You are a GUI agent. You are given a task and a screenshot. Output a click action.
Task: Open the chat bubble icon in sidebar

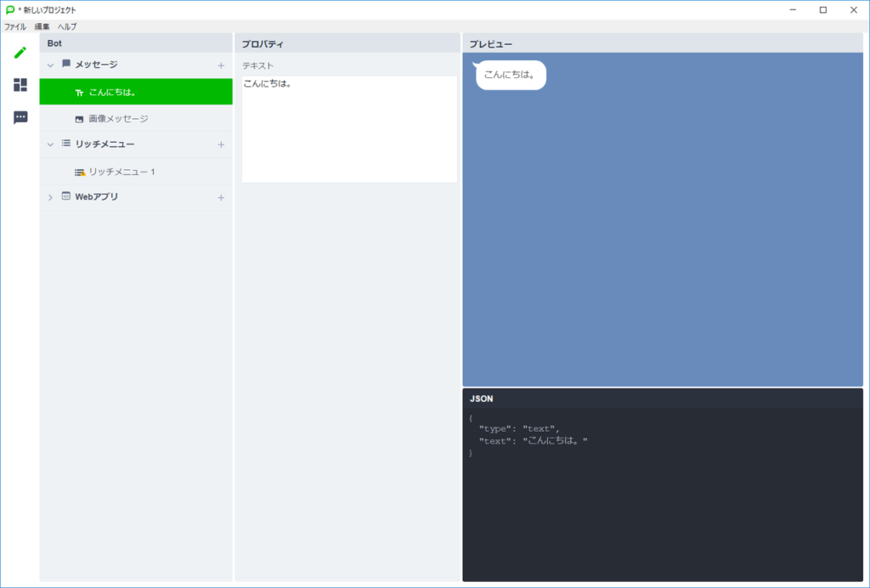(x=20, y=117)
